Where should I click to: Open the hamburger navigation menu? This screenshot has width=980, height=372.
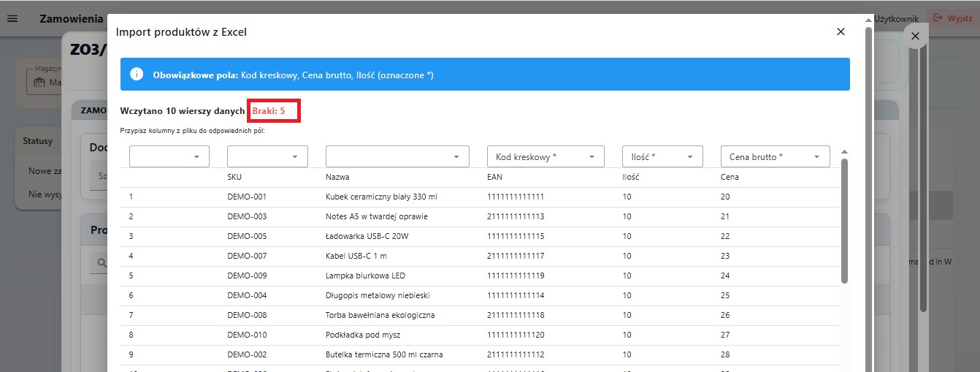(12, 18)
